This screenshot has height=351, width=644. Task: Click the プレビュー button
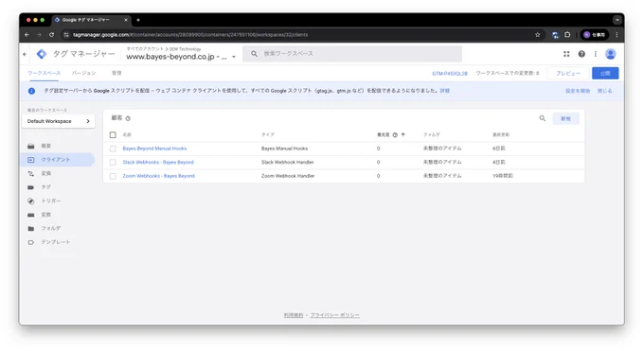pyautogui.click(x=568, y=73)
